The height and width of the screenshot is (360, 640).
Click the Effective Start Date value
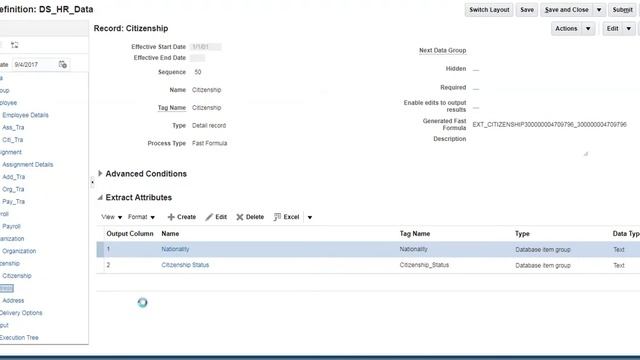click(x=206, y=47)
